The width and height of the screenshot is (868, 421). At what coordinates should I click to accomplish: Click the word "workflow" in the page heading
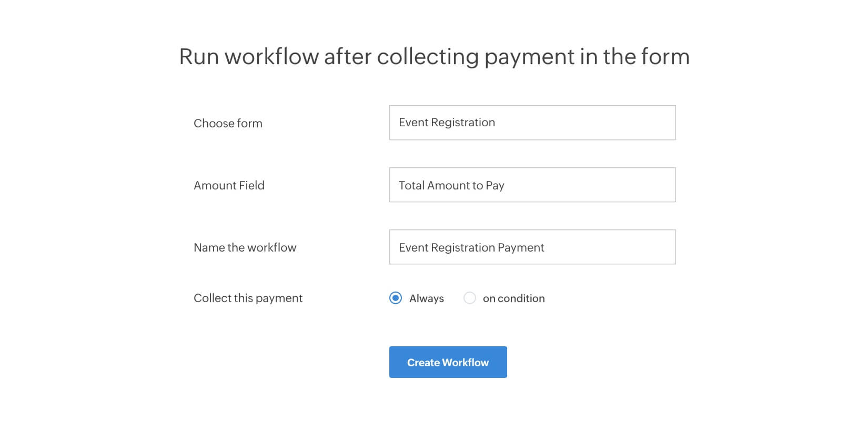[271, 57]
